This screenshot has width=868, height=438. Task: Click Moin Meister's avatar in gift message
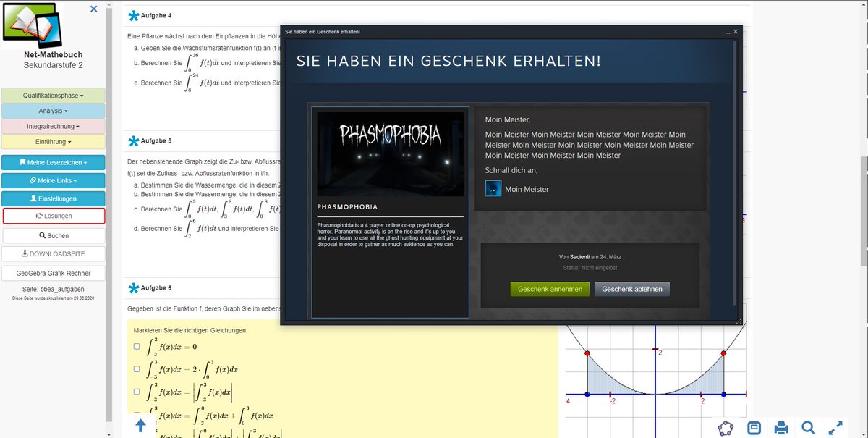tap(493, 188)
